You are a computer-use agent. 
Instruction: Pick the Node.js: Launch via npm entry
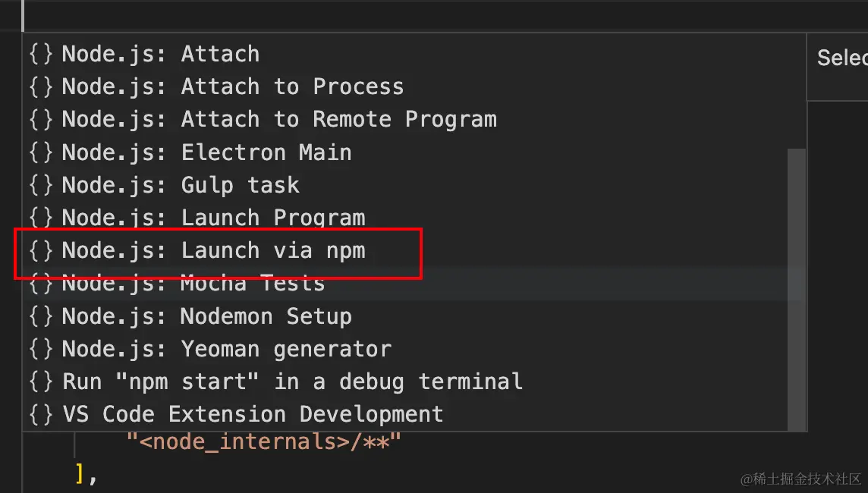(213, 250)
